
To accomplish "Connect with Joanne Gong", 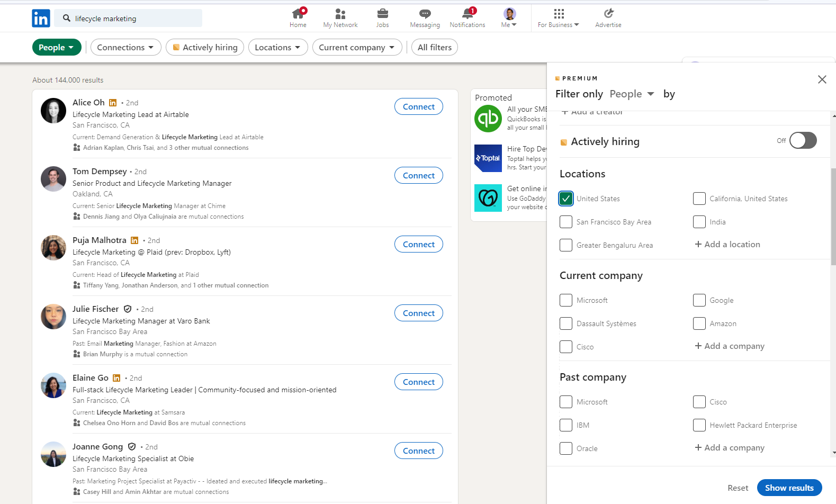I will [x=419, y=451].
